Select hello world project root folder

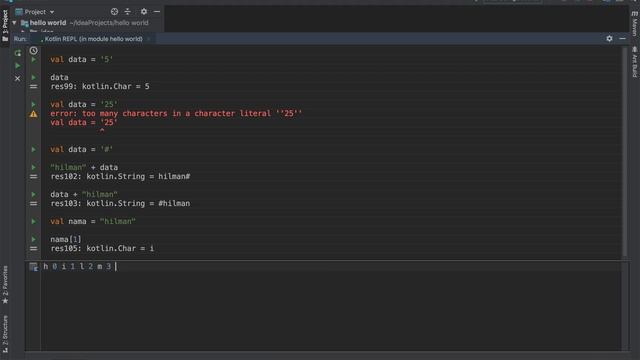[84, 23]
